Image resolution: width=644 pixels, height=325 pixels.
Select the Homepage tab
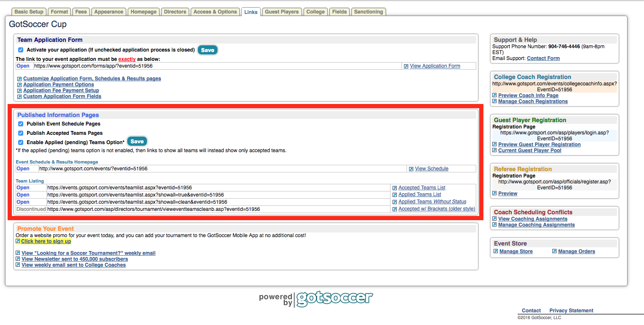[144, 12]
